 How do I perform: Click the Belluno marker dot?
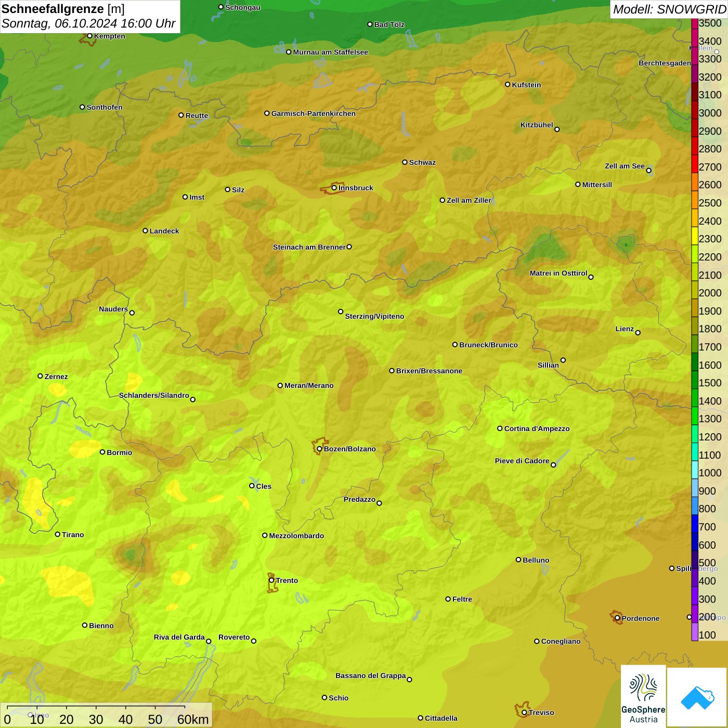[518, 560]
